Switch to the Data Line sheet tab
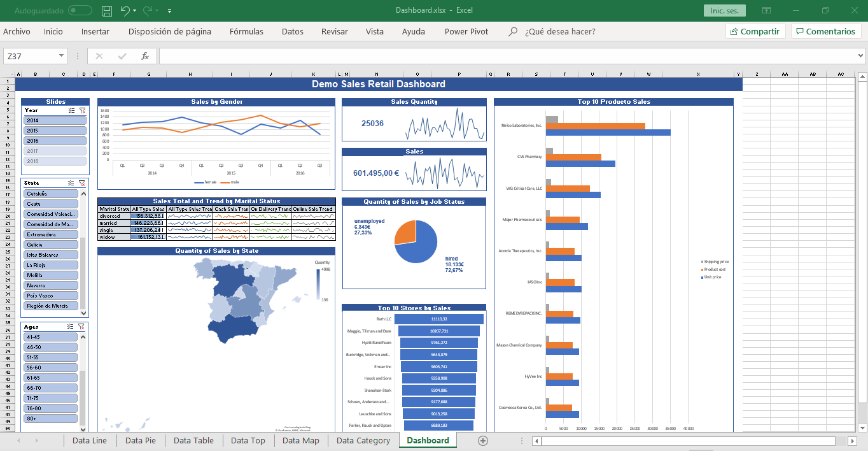Image resolution: width=868 pixels, height=451 pixels. [x=90, y=440]
